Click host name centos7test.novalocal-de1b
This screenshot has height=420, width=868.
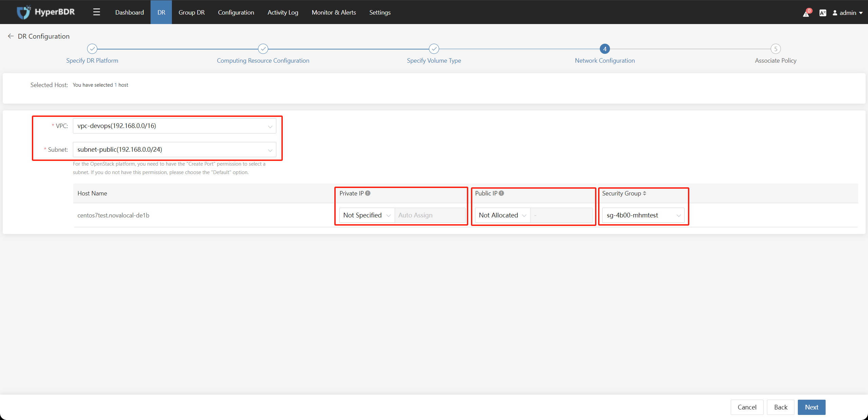click(x=113, y=215)
